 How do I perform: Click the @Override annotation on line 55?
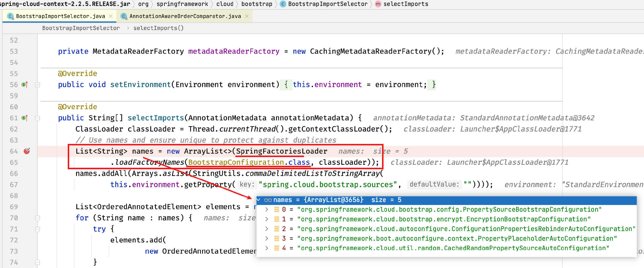[77, 73]
